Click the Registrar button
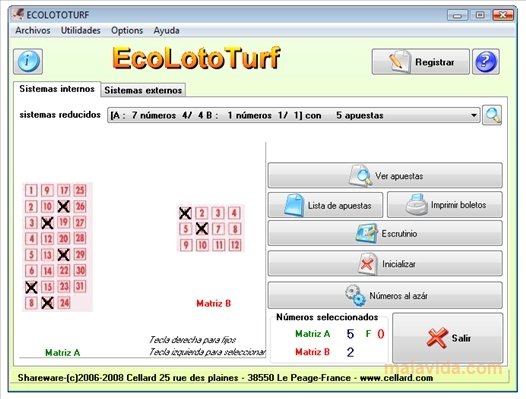The height and width of the screenshot is (399, 526). coord(420,62)
